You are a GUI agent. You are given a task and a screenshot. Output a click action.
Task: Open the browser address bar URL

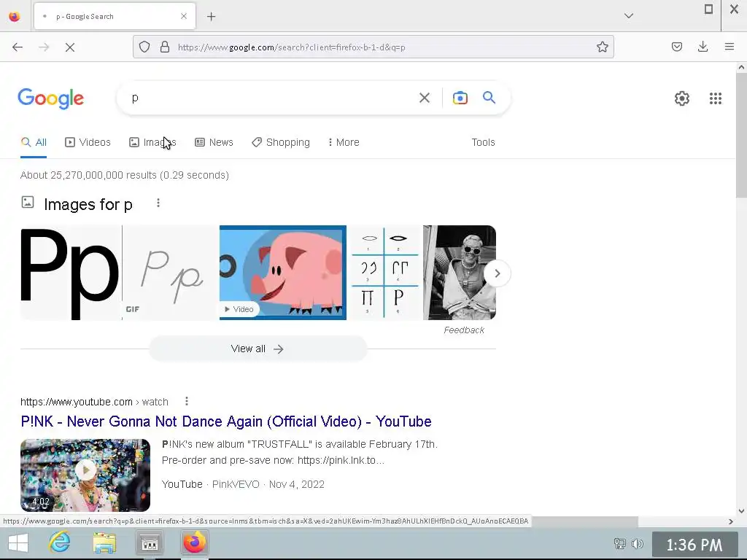(292, 47)
